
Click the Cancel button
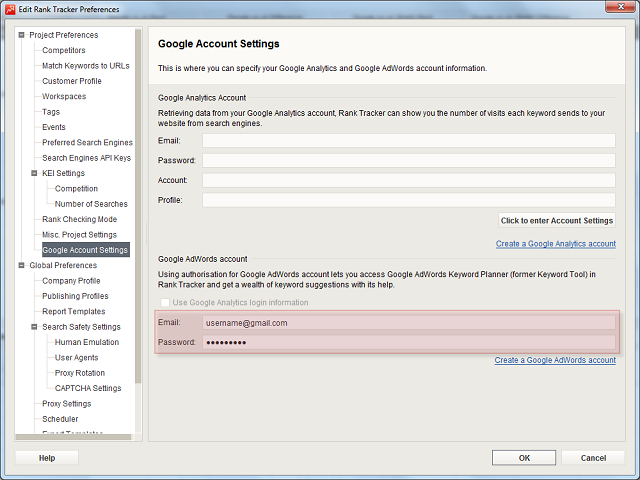click(x=593, y=458)
